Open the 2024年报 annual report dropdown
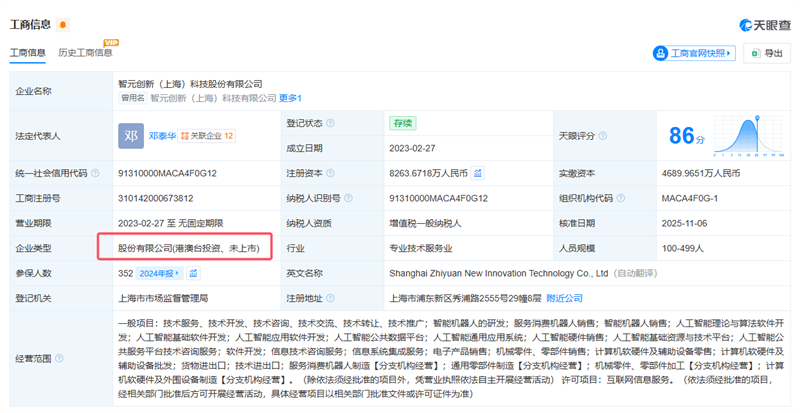Image resolution: width=800 pixels, height=413 pixels. pos(161,273)
